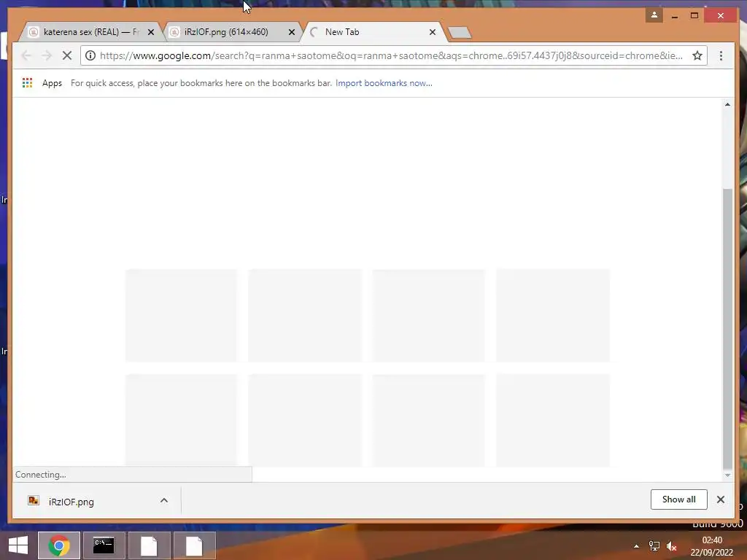
Task: Click the Chrome taskbar icon
Action: [59, 545]
